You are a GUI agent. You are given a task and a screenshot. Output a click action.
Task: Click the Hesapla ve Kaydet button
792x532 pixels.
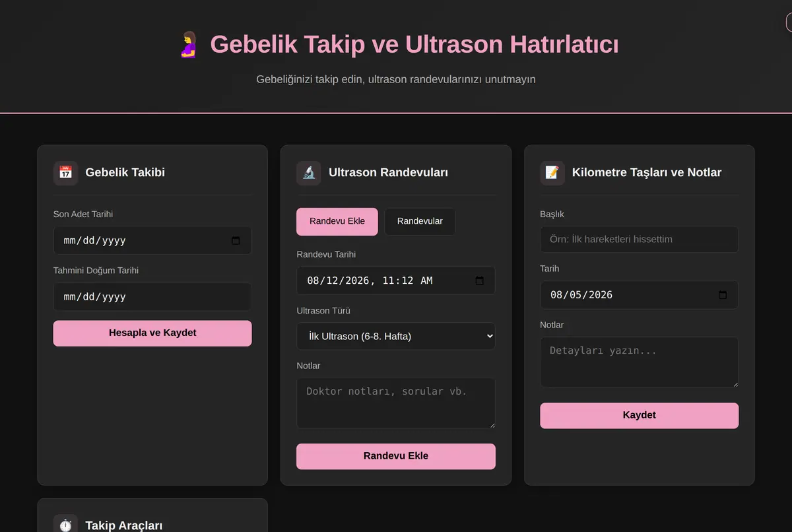click(x=152, y=333)
